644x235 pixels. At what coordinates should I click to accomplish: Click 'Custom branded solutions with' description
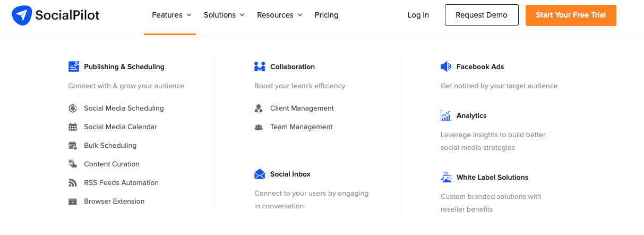491,196
